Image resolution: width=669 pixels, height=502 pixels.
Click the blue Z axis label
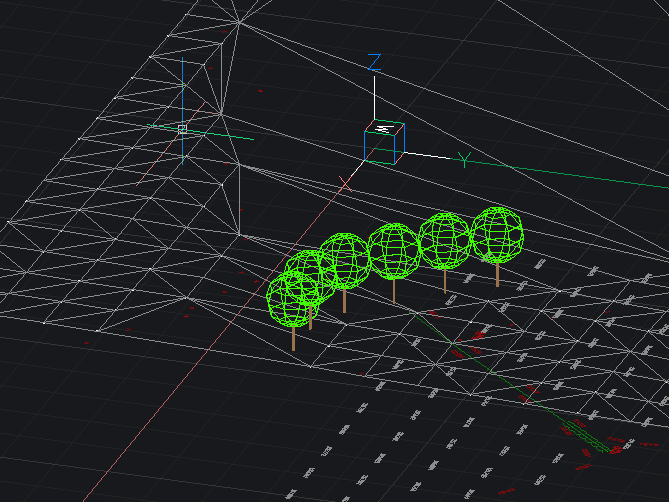(374, 62)
